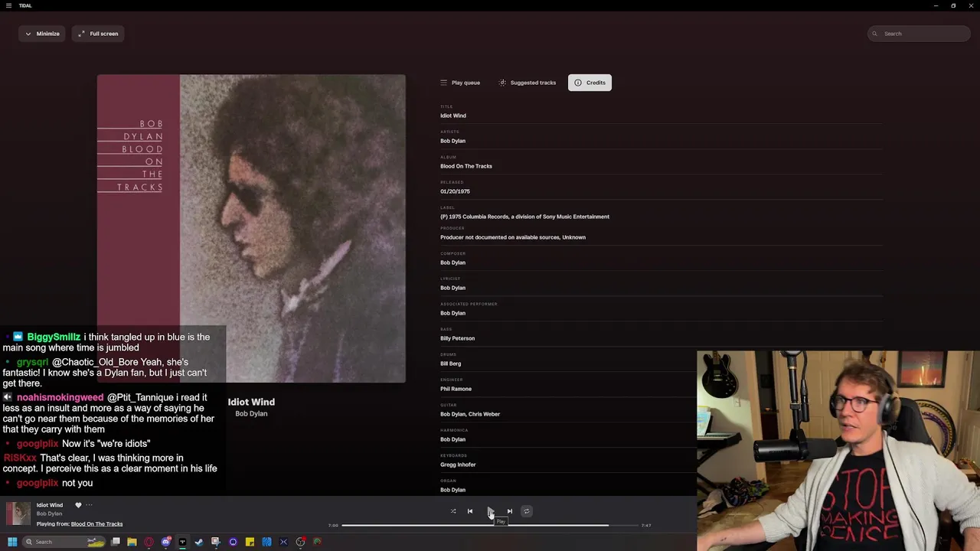980x551 pixels.
Task: Click Idiot Wind title below album art
Action: pyautogui.click(x=251, y=402)
